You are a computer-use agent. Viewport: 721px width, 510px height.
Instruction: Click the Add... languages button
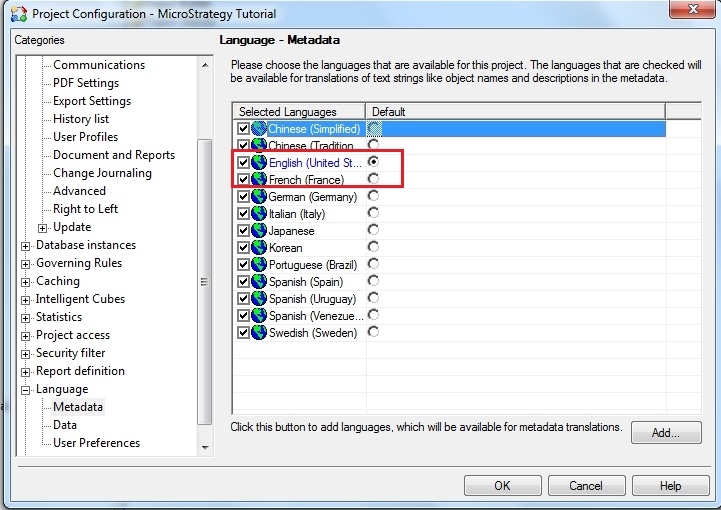(666, 432)
